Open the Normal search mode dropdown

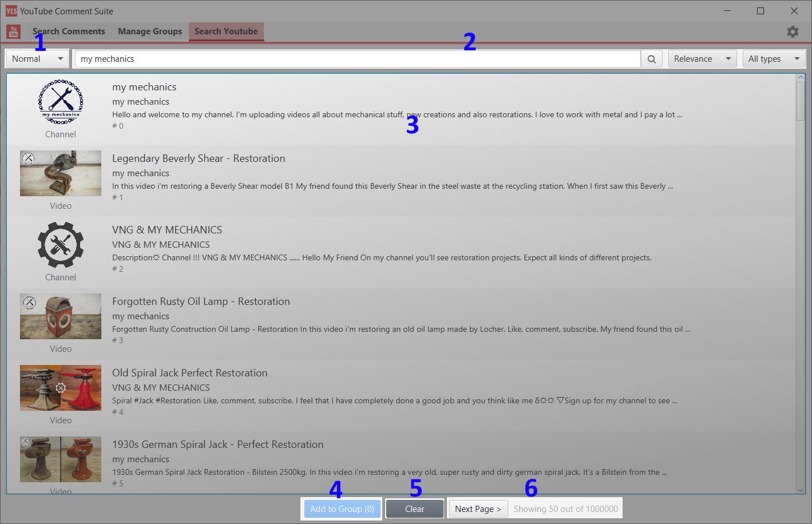(37, 59)
